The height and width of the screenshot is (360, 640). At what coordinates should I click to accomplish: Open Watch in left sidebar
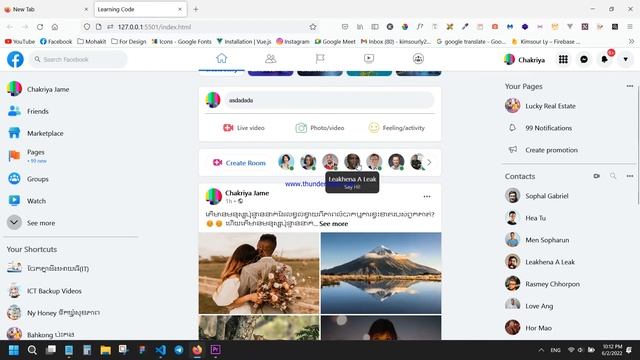click(36, 201)
